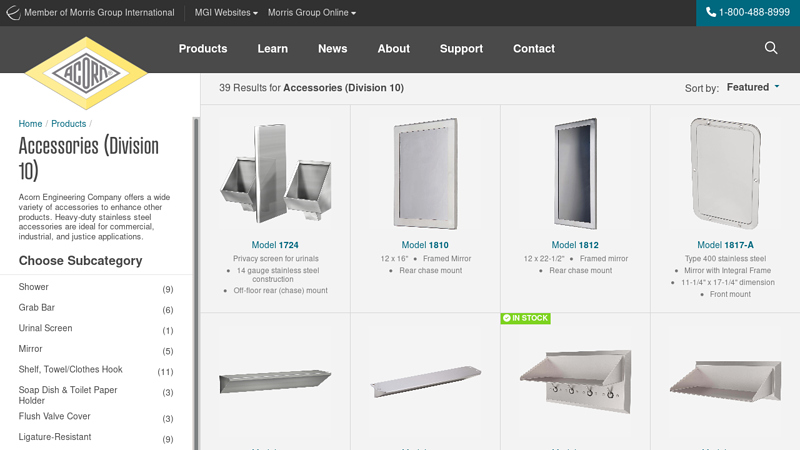Open the Products menu

(x=203, y=48)
